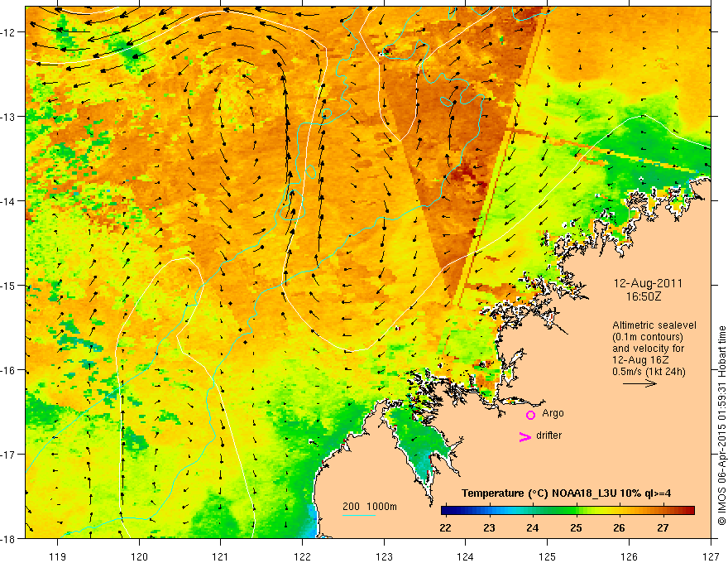
Task: Click the '12-Aug-2011' date label
Action: 648,283
